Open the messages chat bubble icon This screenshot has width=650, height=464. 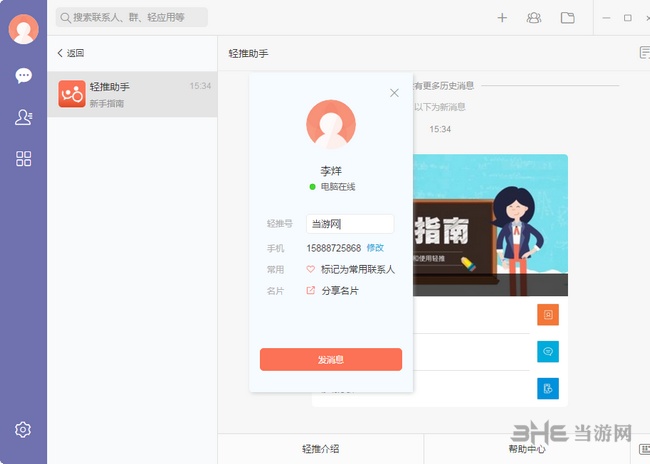click(x=23, y=75)
